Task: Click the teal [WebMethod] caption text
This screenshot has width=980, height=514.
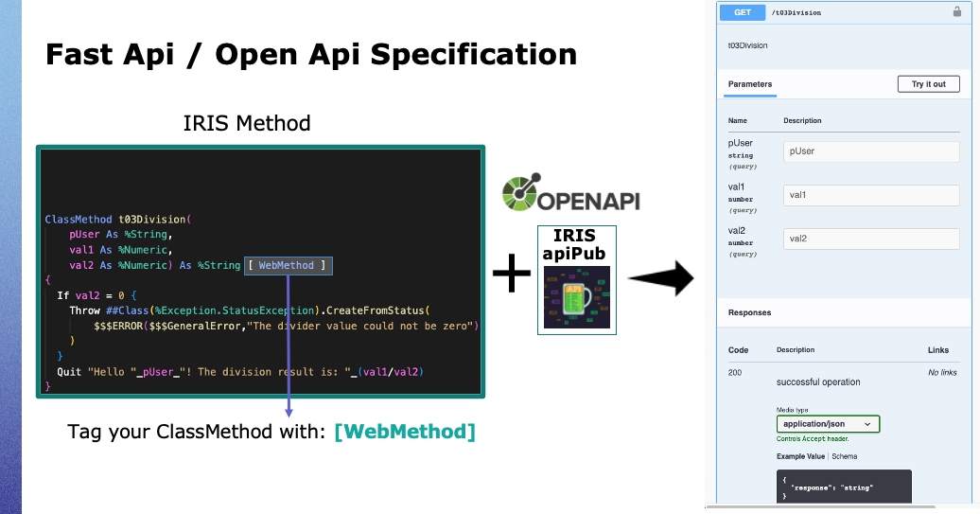Action: tap(405, 432)
